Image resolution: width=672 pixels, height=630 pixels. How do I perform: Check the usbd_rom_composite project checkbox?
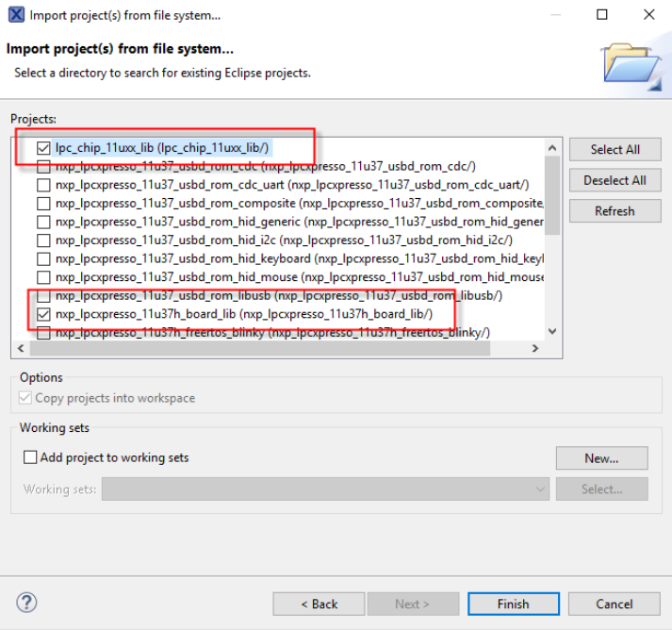[x=43, y=204]
